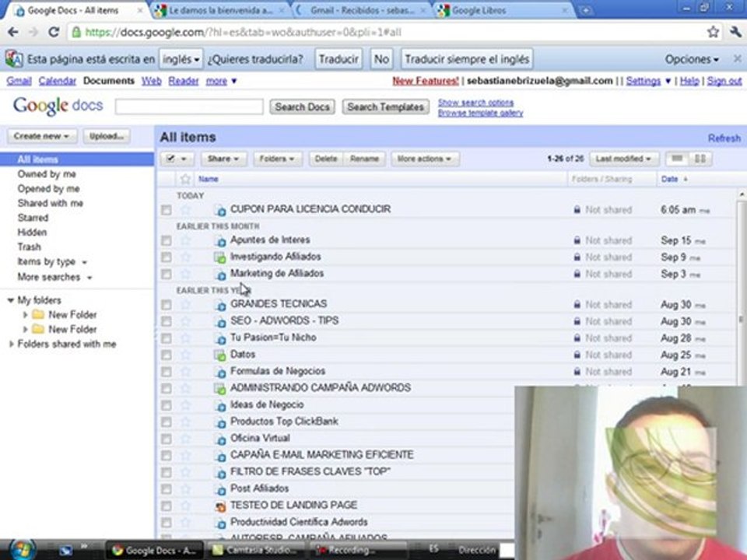
Task: Click document icon of Marketing de Afiliados
Action: pyautogui.click(x=220, y=275)
